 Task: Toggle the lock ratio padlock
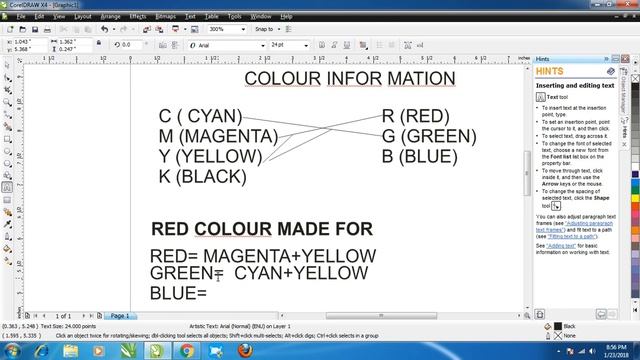coord(99,43)
